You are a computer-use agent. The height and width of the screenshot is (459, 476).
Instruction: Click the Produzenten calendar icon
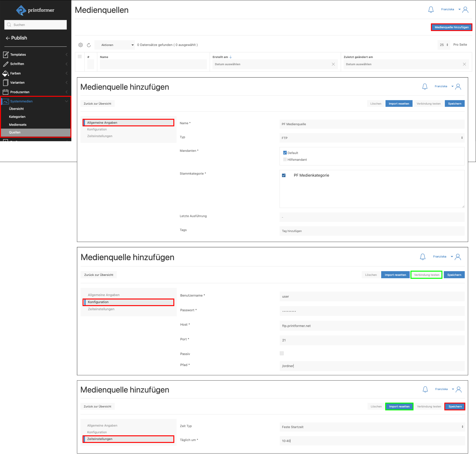click(x=6, y=92)
